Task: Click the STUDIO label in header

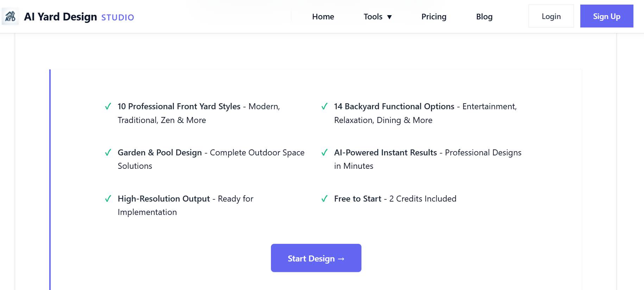Action: coord(118,18)
